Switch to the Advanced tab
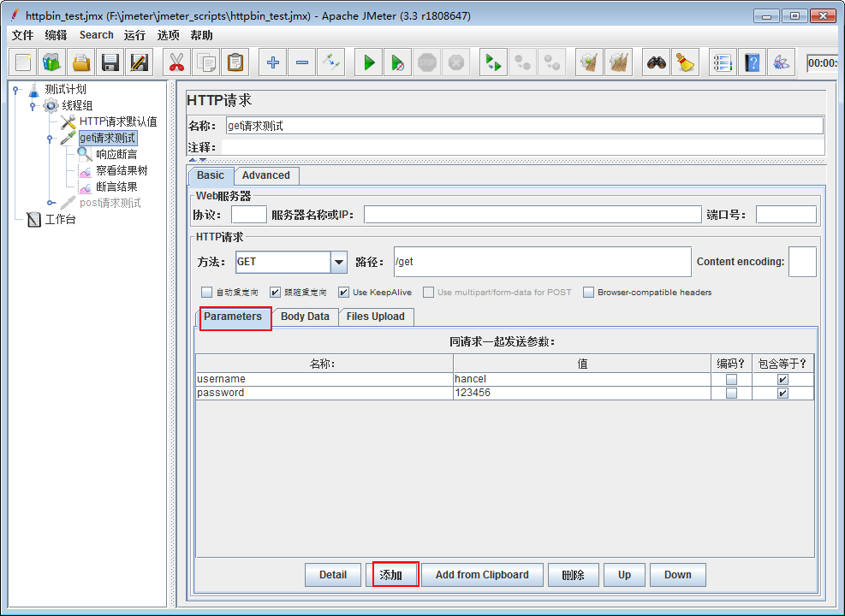The image size is (845, 616). pyautogui.click(x=266, y=175)
